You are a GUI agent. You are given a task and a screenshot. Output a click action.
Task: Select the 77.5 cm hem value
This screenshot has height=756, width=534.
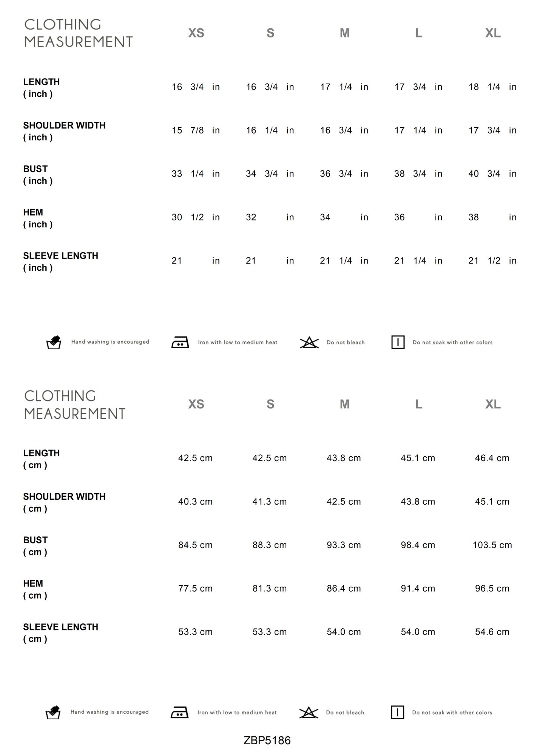[x=195, y=589]
